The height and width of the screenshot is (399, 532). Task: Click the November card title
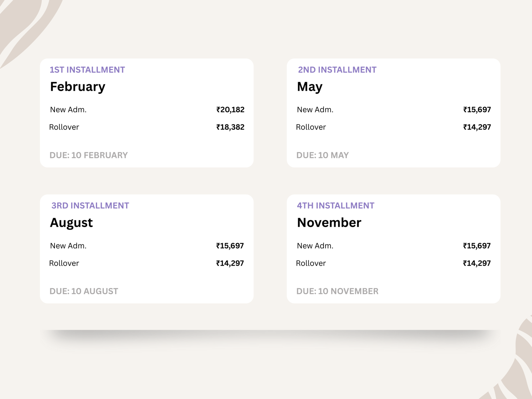pos(329,223)
